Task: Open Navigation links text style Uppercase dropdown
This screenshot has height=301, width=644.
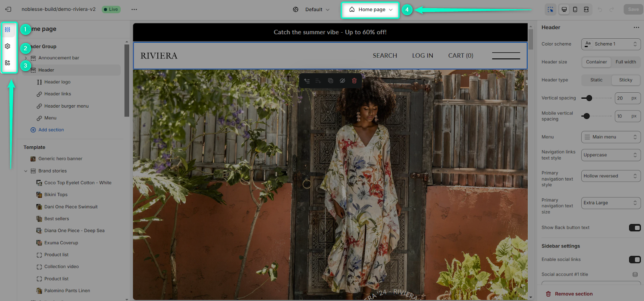Action: [611, 155]
